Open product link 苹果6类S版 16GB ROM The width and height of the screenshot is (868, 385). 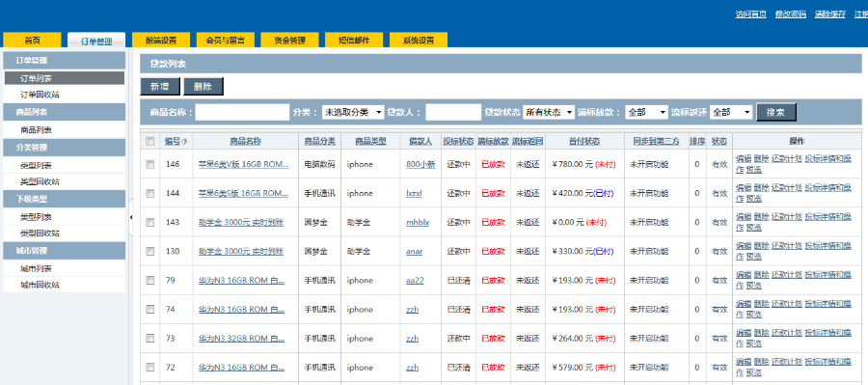pyautogui.click(x=244, y=193)
